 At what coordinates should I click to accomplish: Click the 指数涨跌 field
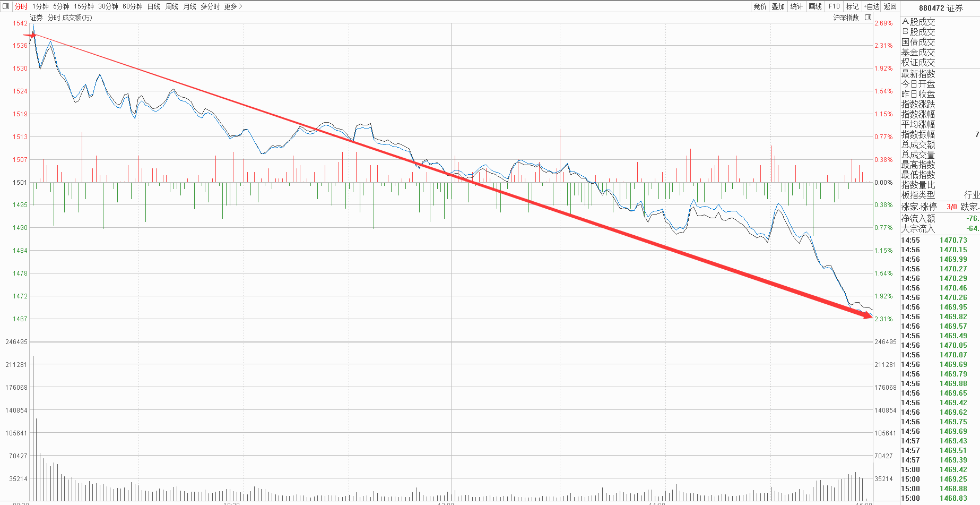(918, 104)
